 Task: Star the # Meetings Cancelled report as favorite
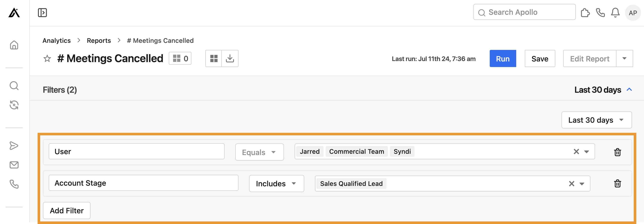[47, 58]
